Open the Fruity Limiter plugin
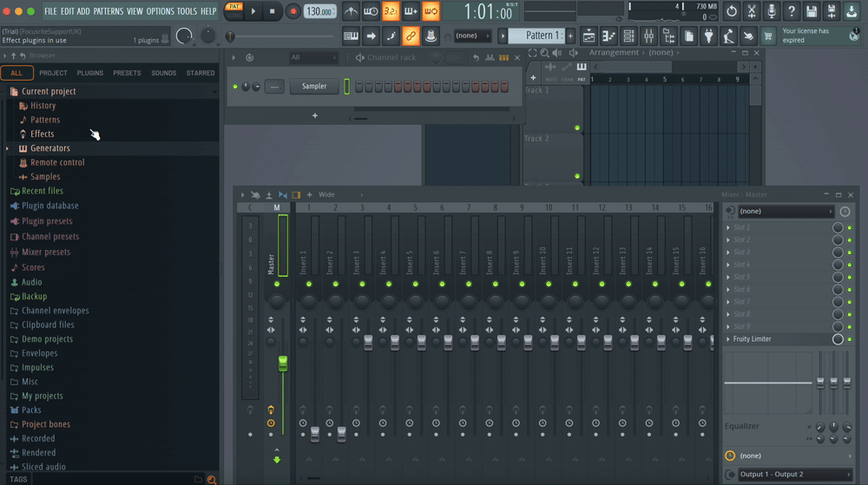 point(752,339)
